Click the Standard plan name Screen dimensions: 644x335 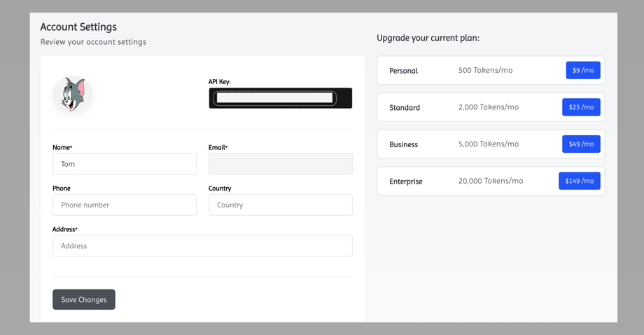(405, 108)
